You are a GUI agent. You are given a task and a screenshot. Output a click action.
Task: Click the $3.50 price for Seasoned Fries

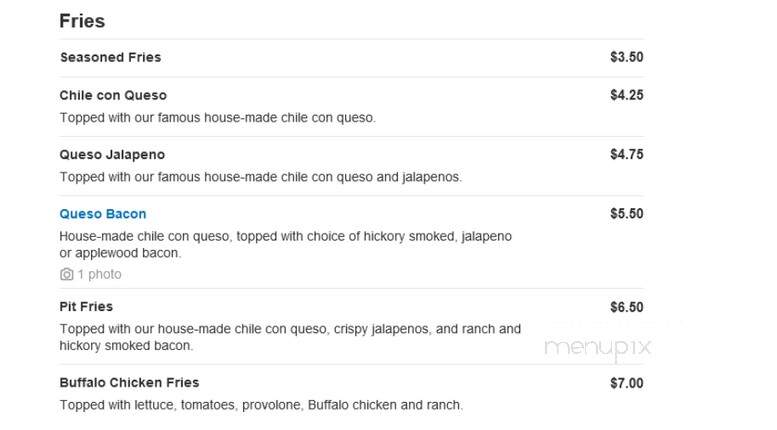pos(627,57)
